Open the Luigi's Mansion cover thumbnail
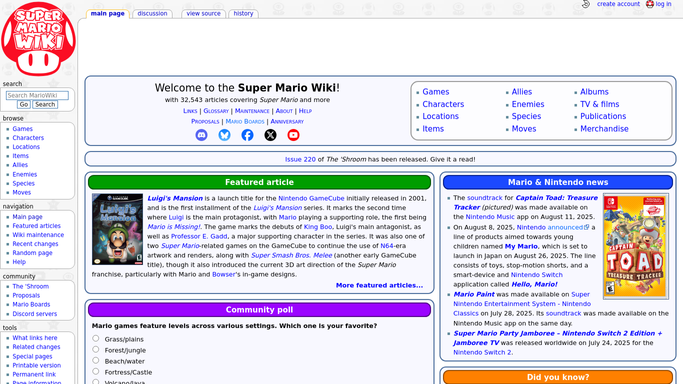This screenshot has width=683, height=384. pyautogui.click(x=117, y=229)
